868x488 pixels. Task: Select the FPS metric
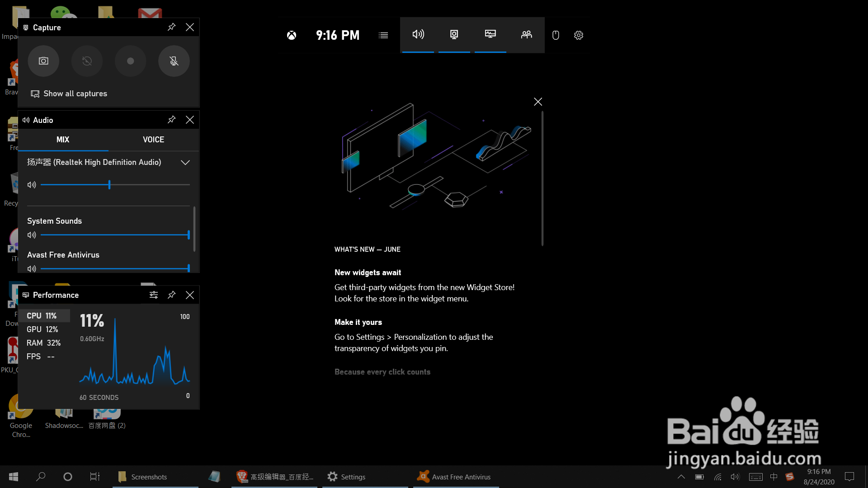(x=44, y=357)
